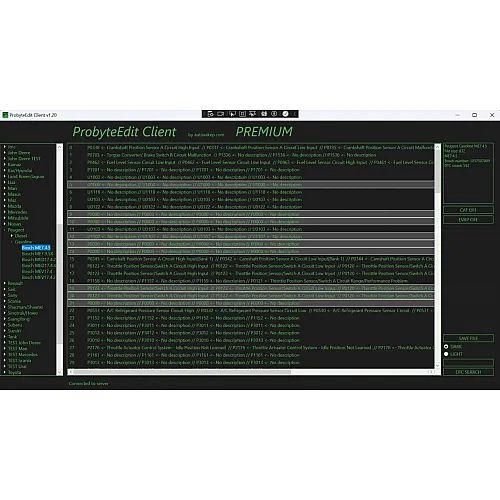
Task: Click the down arrow of the DTC list scrollbar
Action: [x=437, y=366]
